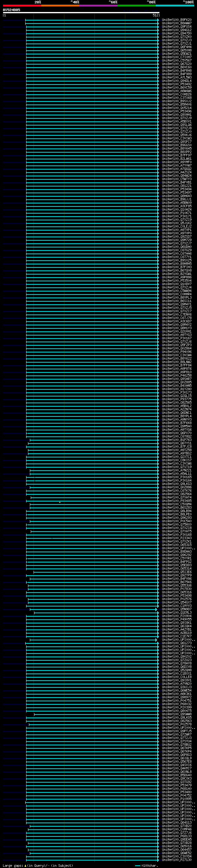
Task: Click the UniRef100_P27130 hit name
Action: (176, 860)
